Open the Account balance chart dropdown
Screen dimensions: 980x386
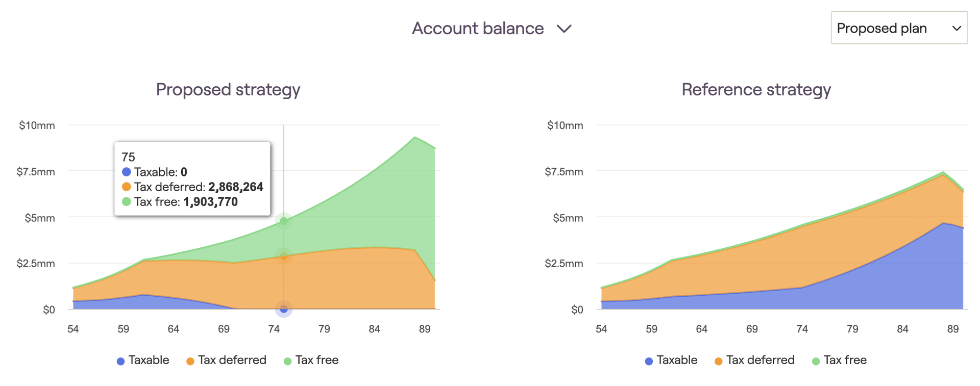[x=478, y=29]
